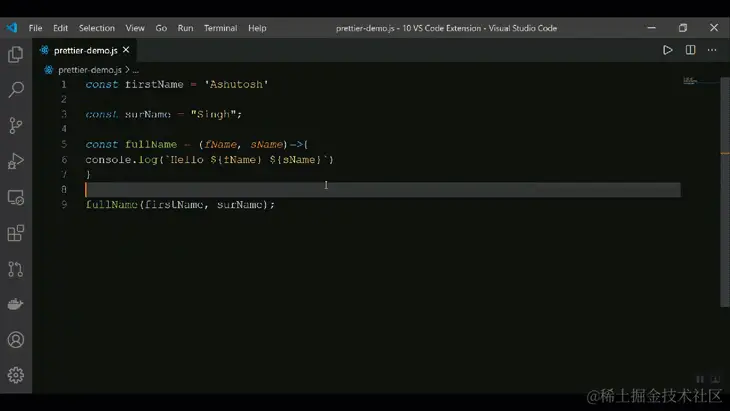Open the Explorer view in activity bar
This screenshot has height=411, width=730.
pyautogui.click(x=15, y=54)
